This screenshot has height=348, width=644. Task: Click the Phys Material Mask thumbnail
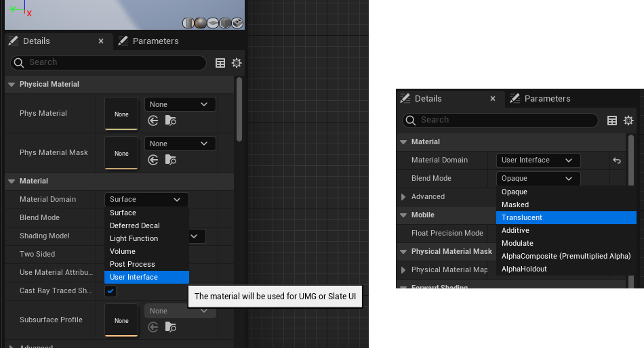pyautogui.click(x=121, y=153)
